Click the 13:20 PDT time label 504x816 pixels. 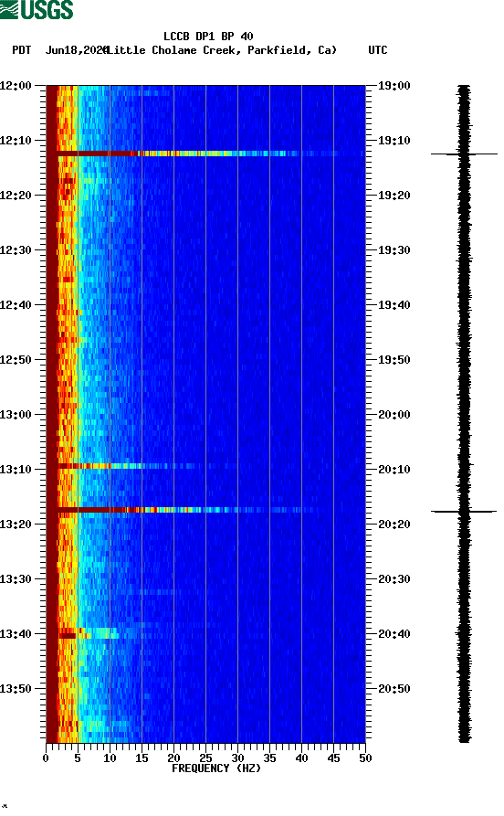coord(16,525)
